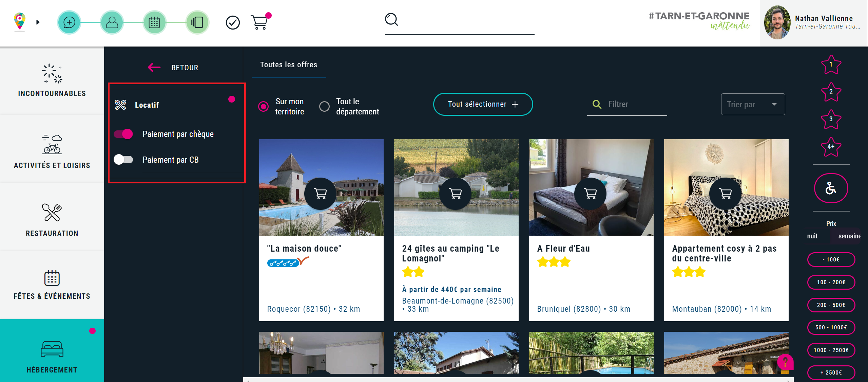Expand the Locatif filter section

[147, 105]
